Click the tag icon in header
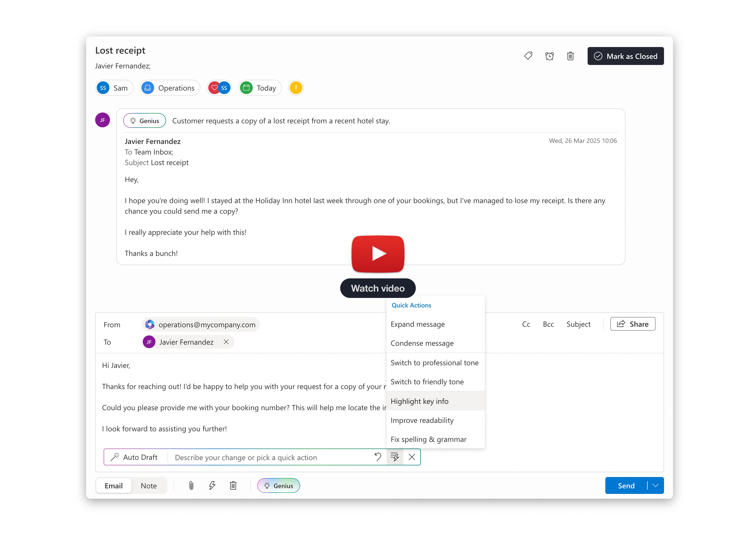This screenshot has height=533, width=756. tap(528, 56)
